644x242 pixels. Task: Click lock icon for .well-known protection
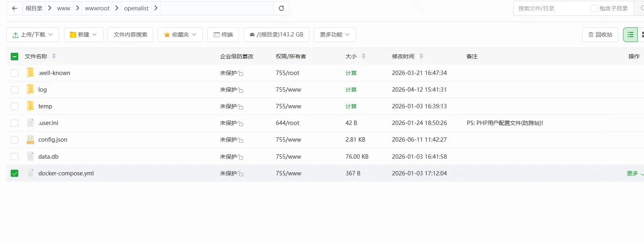coord(241,73)
